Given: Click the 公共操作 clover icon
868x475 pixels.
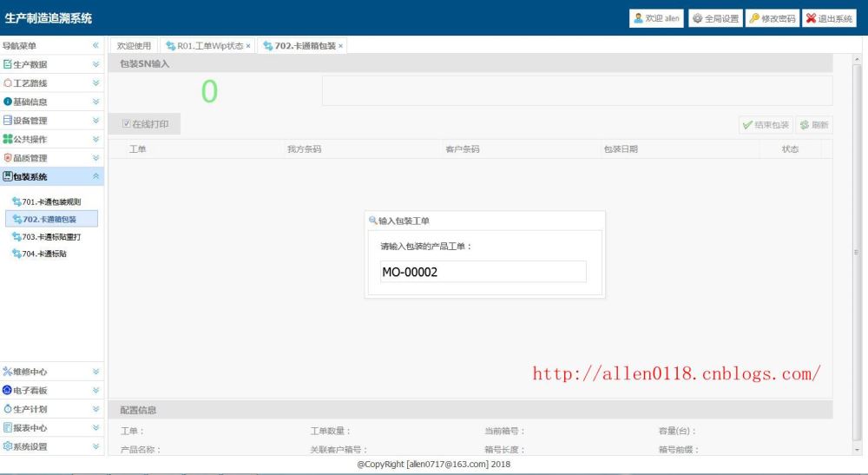Looking at the screenshot, I should tap(7, 139).
